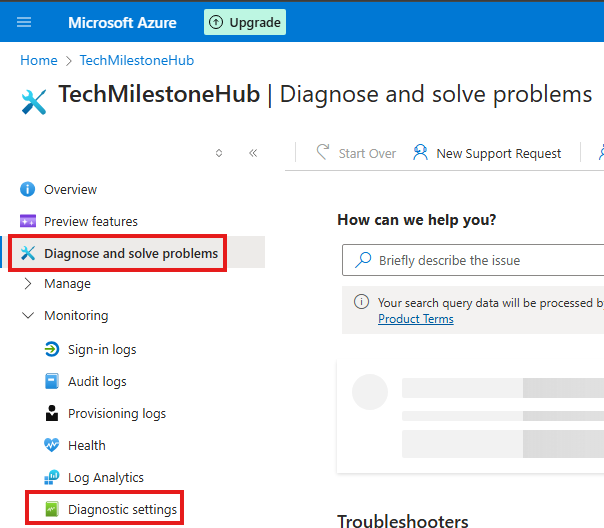Click the Monitoring section label
604x528 pixels.
pos(76,316)
